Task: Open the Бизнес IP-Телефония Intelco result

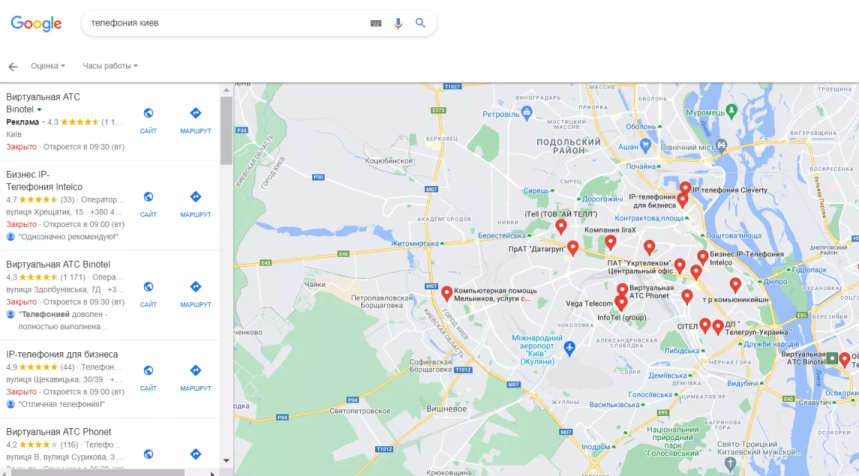Action: point(44,181)
